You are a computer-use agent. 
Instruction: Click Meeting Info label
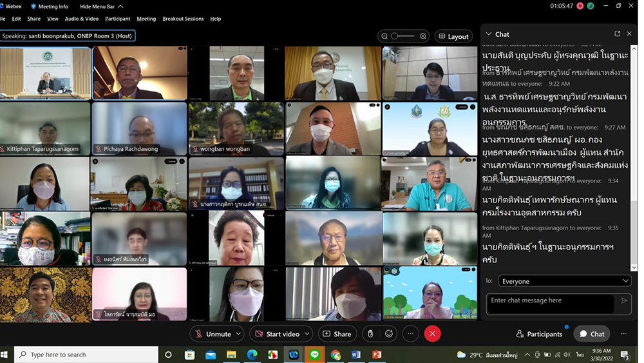pyautogui.click(x=53, y=6)
